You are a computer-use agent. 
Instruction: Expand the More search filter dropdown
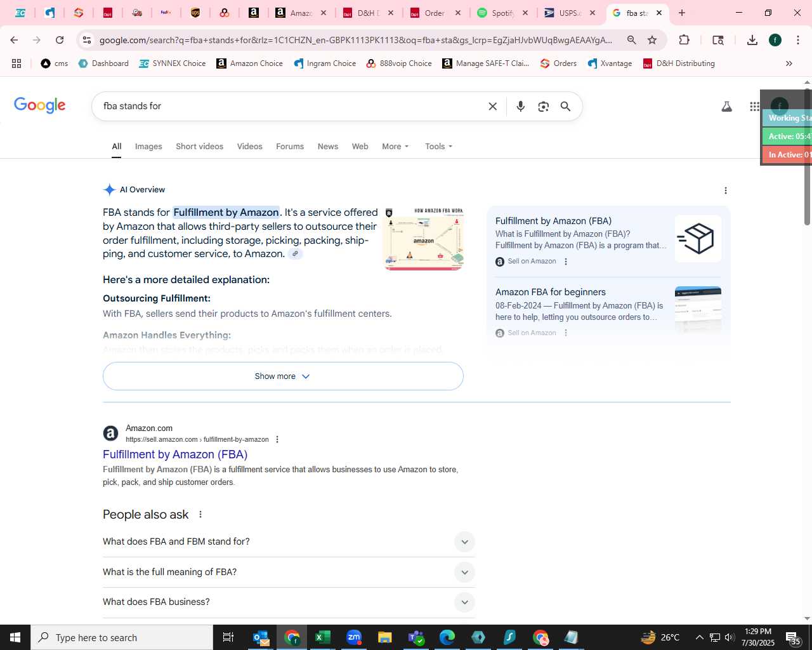[x=395, y=147]
